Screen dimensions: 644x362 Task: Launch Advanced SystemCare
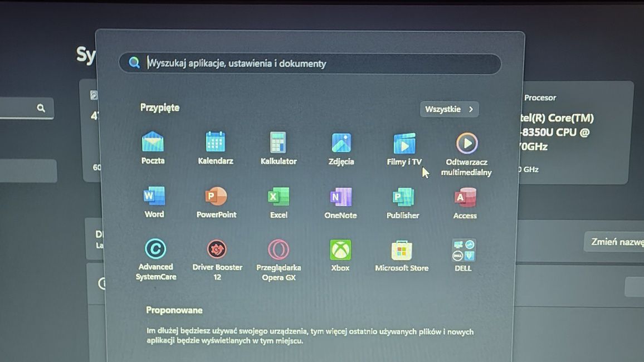coord(155,259)
